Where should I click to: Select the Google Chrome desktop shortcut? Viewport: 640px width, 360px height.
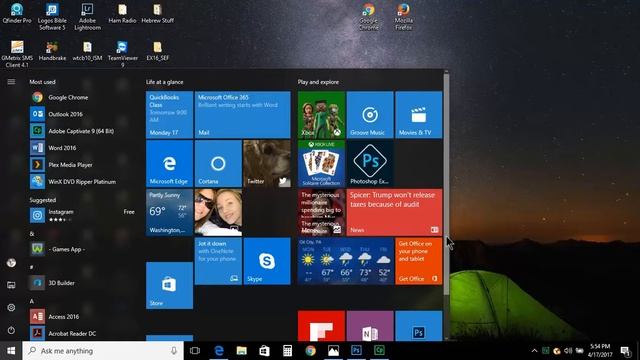[369, 17]
